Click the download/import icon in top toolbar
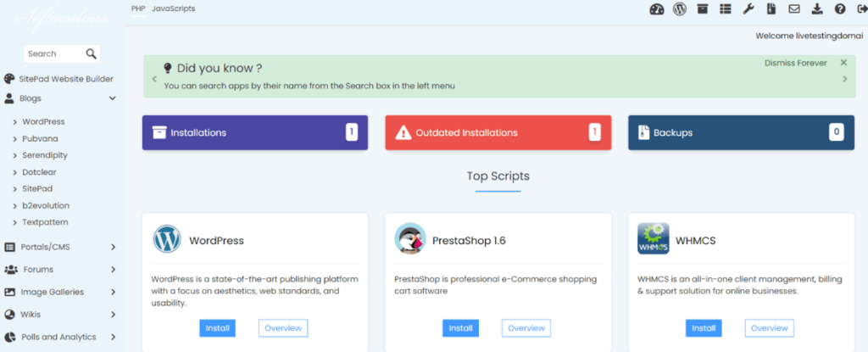Image resolution: width=868 pixels, height=352 pixels. pos(817,8)
